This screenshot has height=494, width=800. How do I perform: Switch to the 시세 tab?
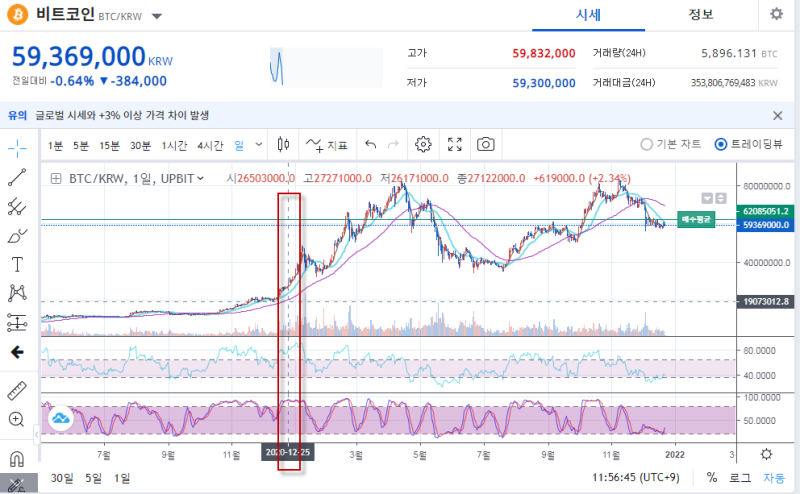(x=588, y=15)
